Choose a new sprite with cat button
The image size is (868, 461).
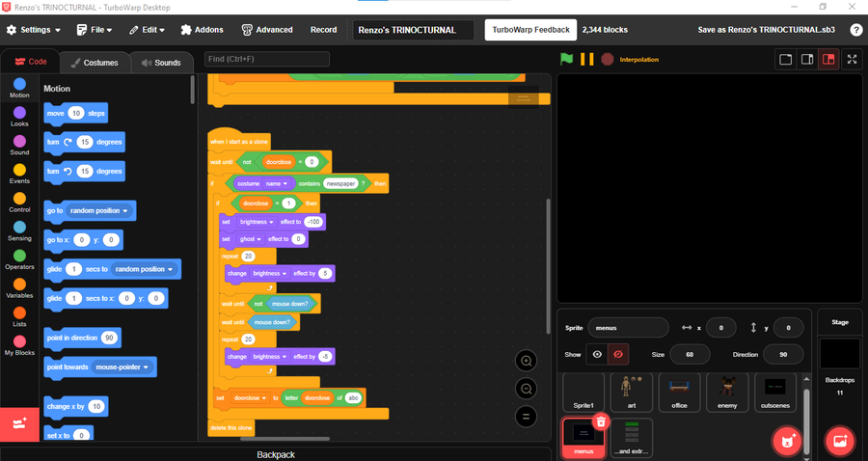(x=787, y=441)
